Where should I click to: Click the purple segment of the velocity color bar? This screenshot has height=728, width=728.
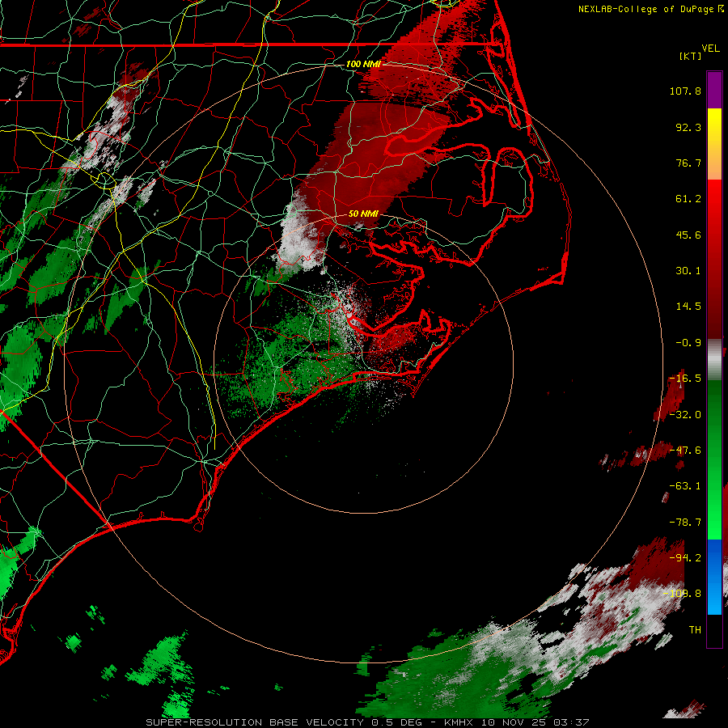click(714, 90)
